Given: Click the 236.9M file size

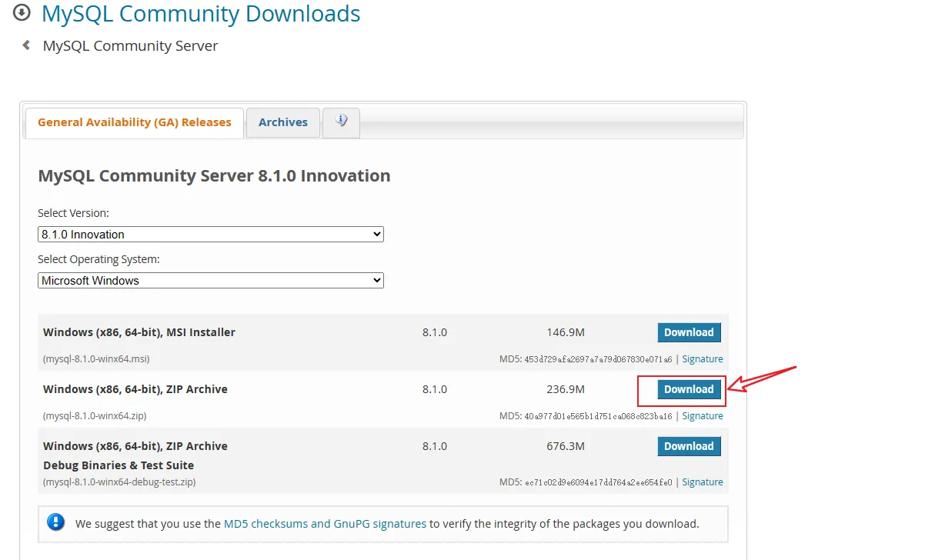Looking at the screenshot, I should pyautogui.click(x=566, y=389).
